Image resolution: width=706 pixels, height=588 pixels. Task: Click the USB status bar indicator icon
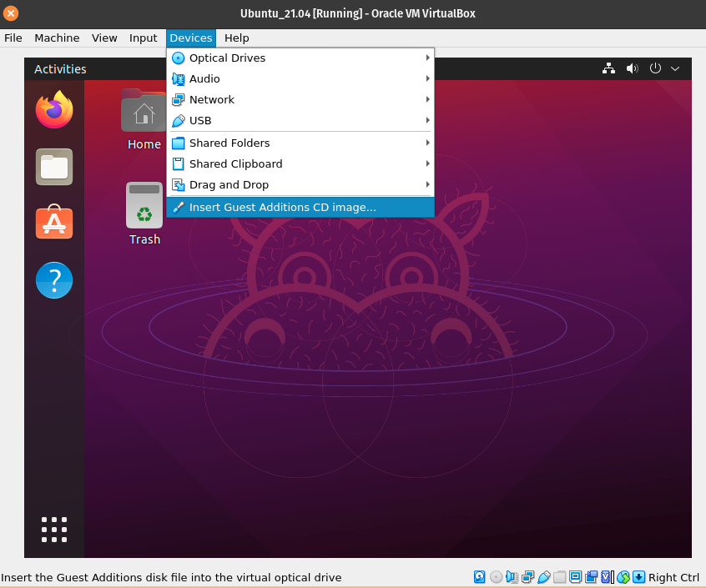(544, 577)
